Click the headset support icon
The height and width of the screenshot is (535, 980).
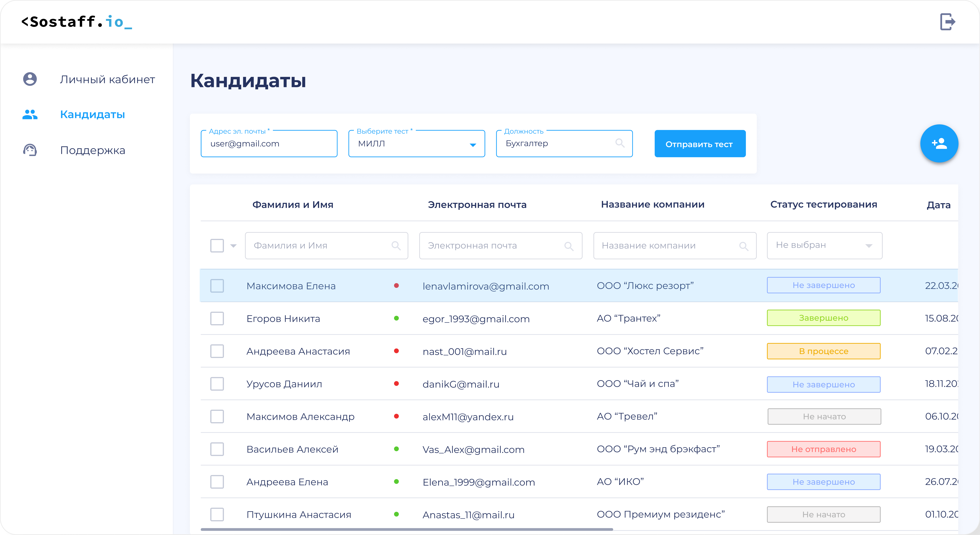[x=30, y=150]
